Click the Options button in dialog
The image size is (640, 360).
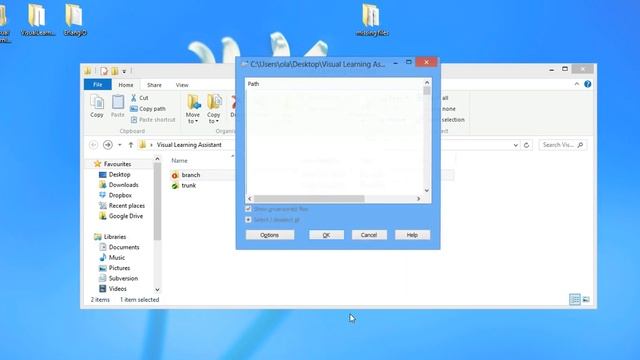270,235
